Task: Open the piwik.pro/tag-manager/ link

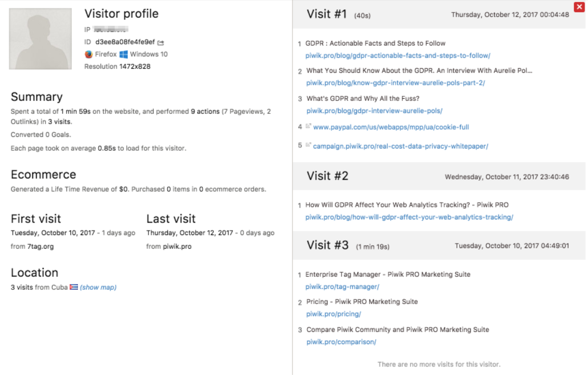Action: tap(342, 287)
